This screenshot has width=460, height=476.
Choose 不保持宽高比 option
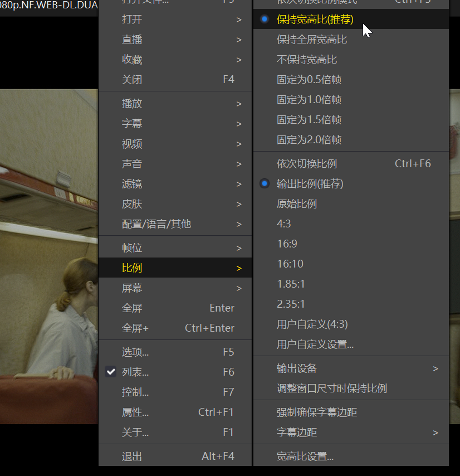[x=351, y=60]
